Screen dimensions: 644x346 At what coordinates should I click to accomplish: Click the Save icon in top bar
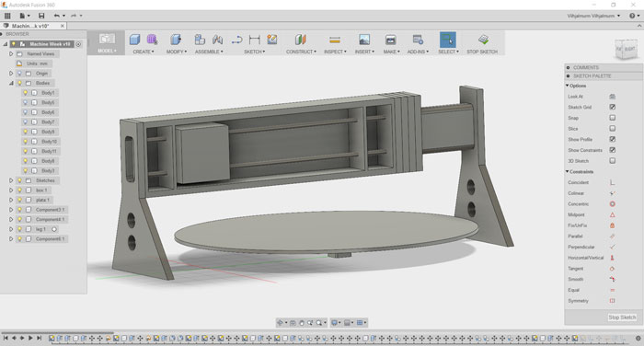click(x=41, y=16)
